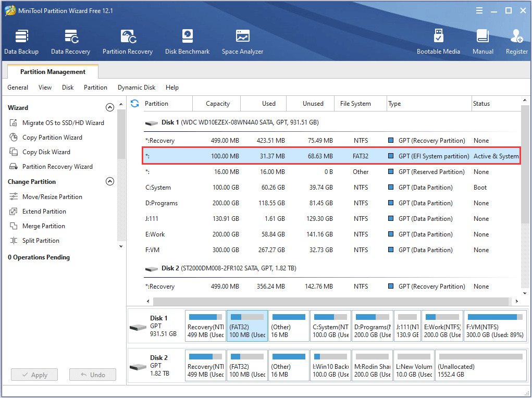The width and height of the screenshot is (532, 398).
Task: Refresh the partition list
Action: [135, 103]
